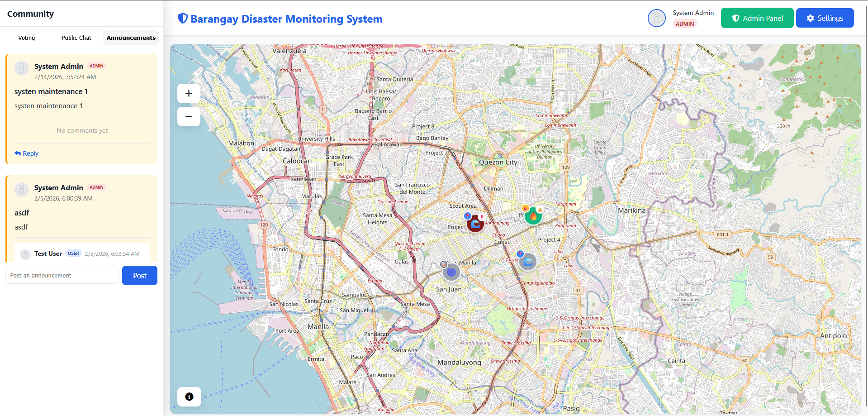Click the timestamp '2/14/2026, 7:52:24 AM'

pos(65,77)
